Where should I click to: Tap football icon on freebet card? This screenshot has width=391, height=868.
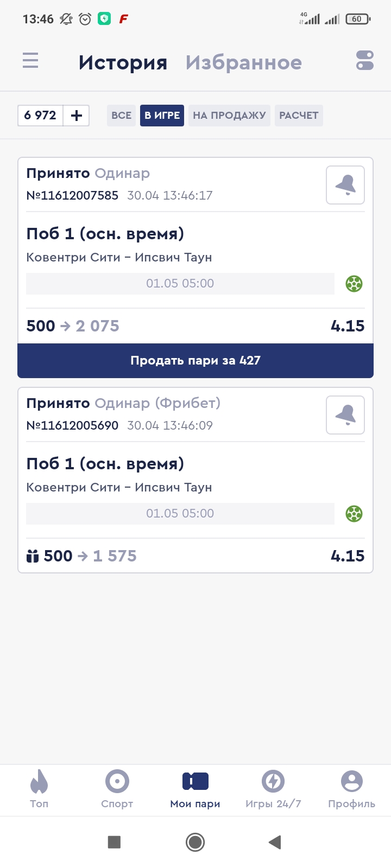[x=354, y=514]
